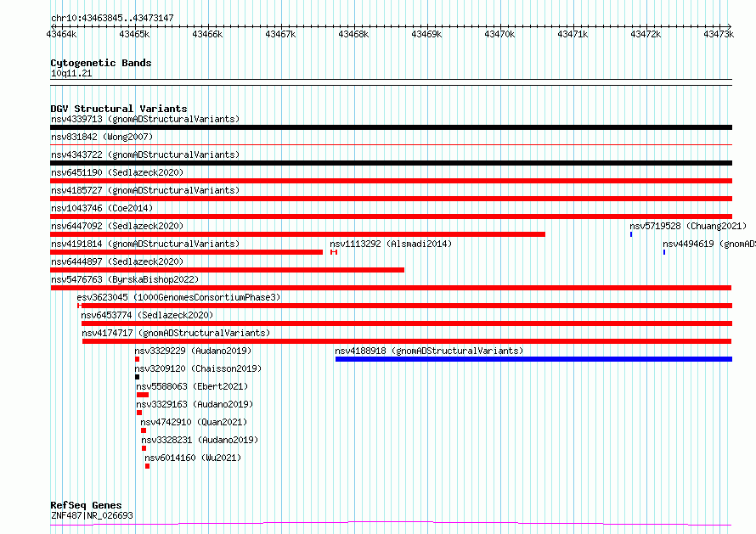The height and width of the screenshot is (534, 756).
Task: Click the RefSeq Genes track title
Action: 86,505
